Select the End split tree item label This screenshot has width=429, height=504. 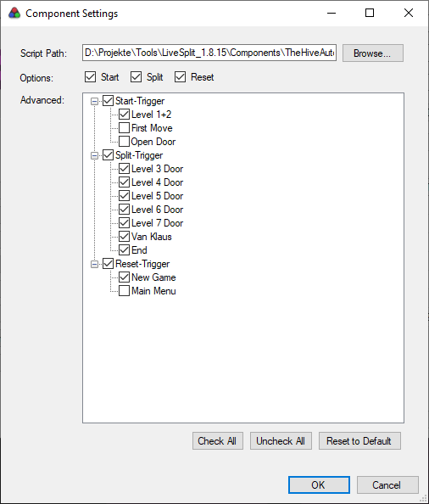click(139, 250)
